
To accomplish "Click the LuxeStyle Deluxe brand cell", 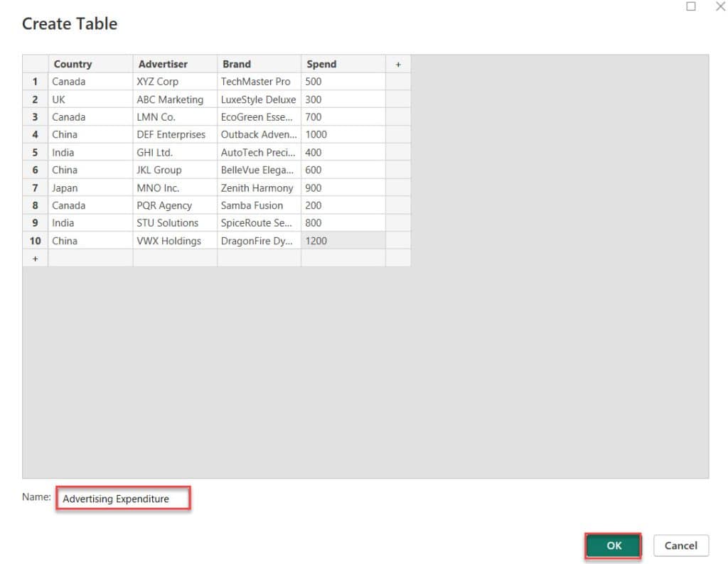I will [x=259, y=99].
